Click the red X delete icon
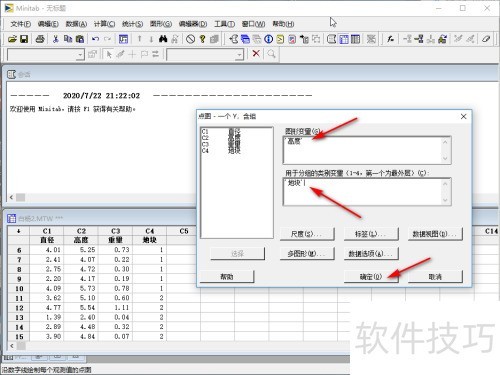 [x=256, y=54]
